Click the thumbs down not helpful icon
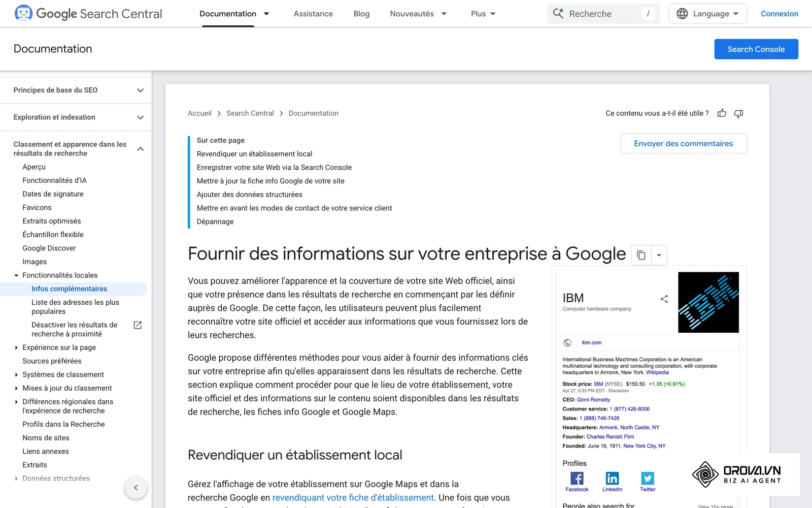This screenshot has height=508, width=812. [738, 113]
